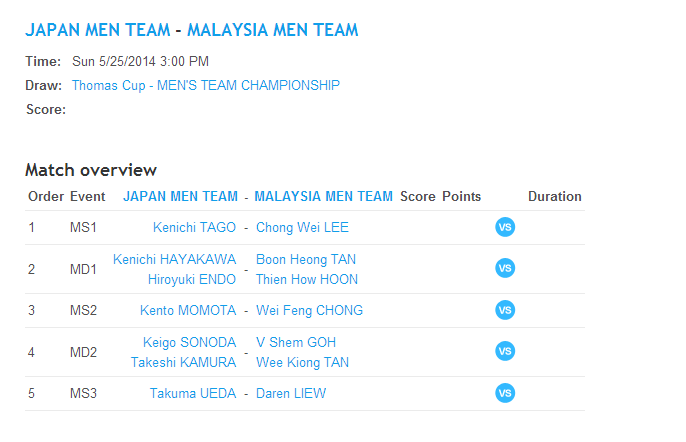The width and height of the screenshot is (686, 442).
Task: Select Kenichi HAYAKAWA player link
Action: coord(174,259)
